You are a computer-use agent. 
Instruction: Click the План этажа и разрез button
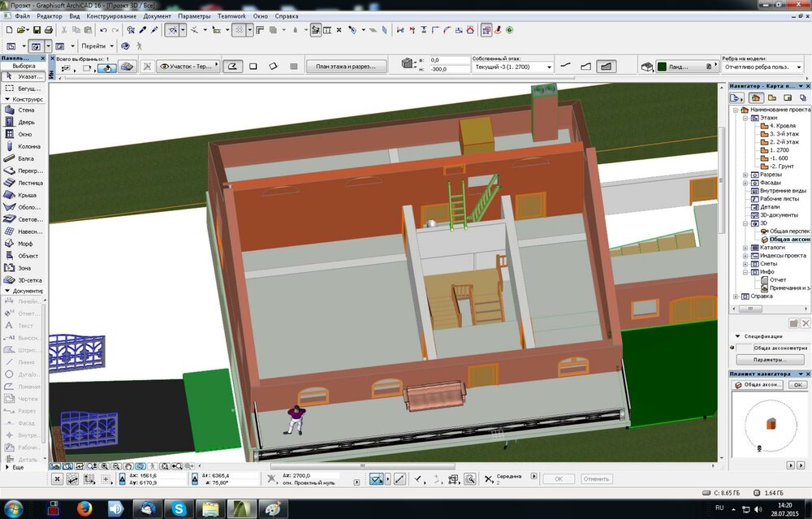tap(345, 67)
